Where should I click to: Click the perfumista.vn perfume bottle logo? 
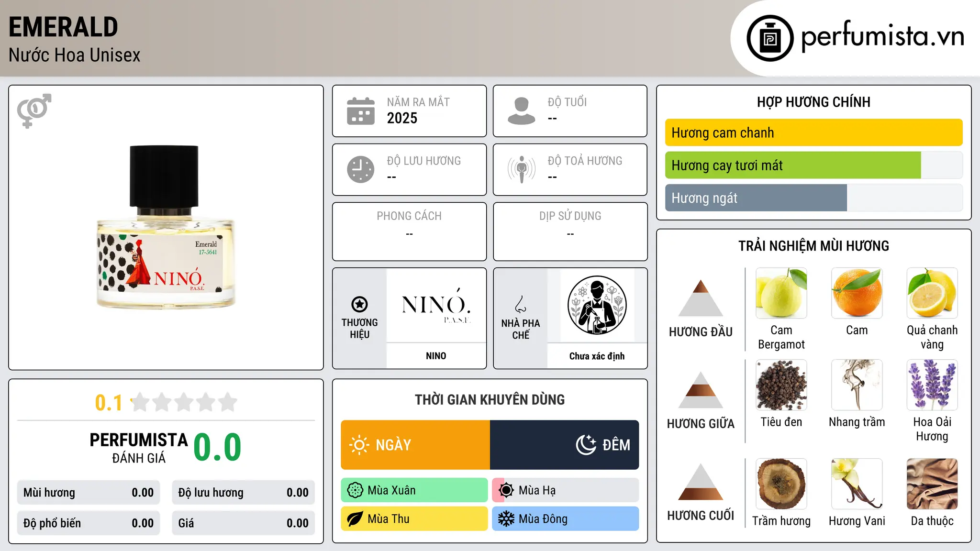pos(770,38)
